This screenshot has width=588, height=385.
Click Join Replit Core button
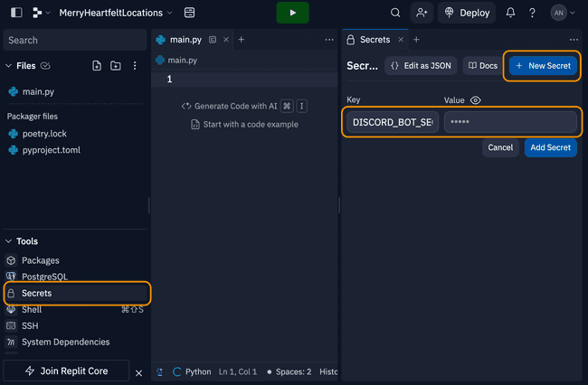[x=66, y=371]
